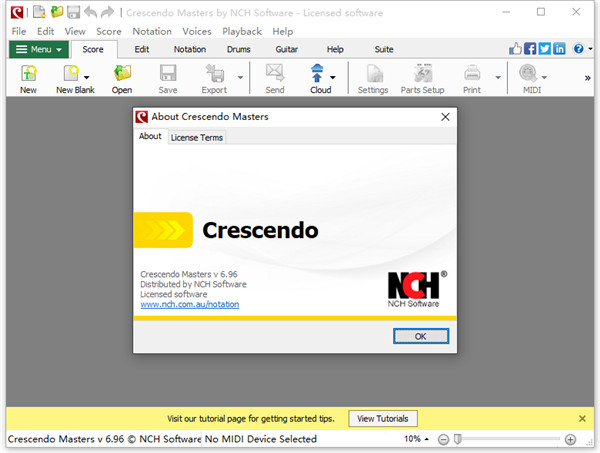Open the www.nch.com.au/notation link
This screenshot has width=600, height=453.
[x=190, y=304]
